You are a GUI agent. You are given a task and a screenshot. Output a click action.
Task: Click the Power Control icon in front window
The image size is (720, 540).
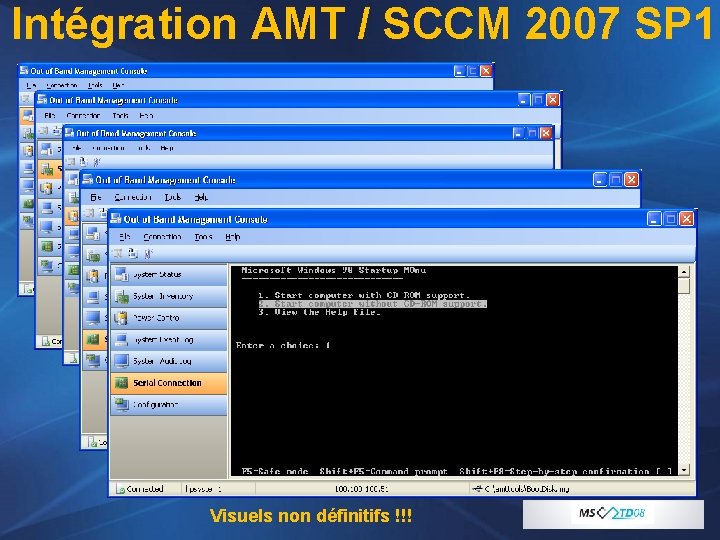coord(121,318)
